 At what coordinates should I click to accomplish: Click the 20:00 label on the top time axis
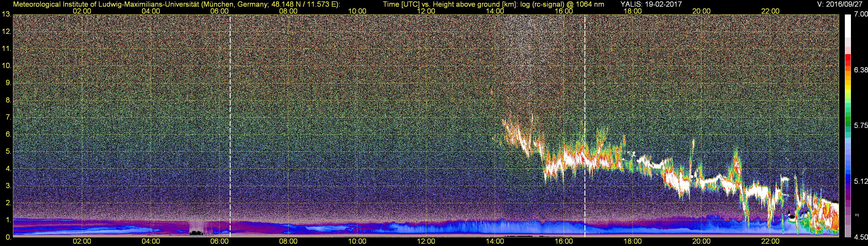(x=702, y=11)
